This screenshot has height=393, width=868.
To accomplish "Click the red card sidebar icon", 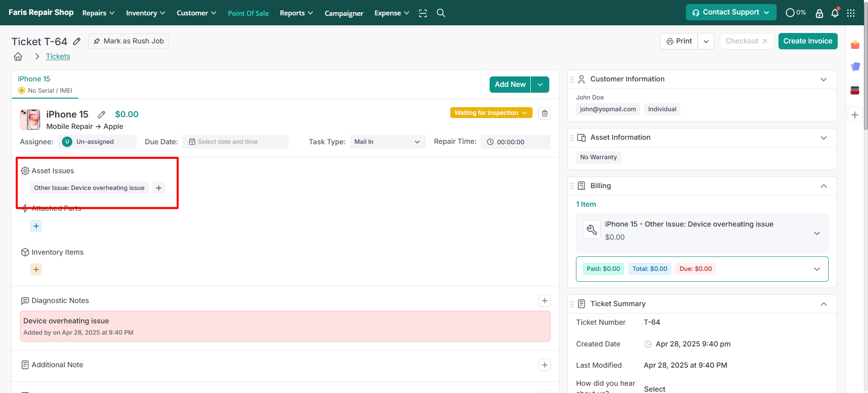I will click(855, 90).
